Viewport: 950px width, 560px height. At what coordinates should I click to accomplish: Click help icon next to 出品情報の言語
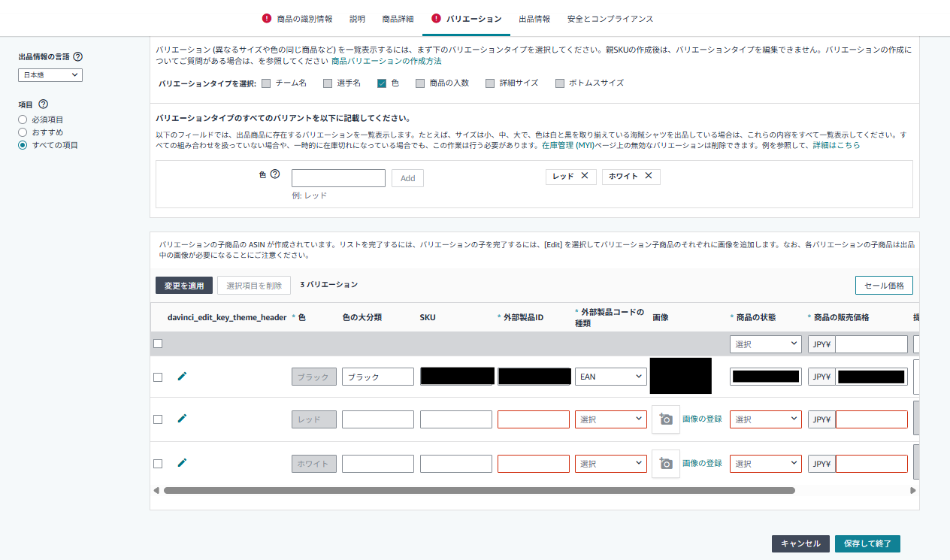(x=78, y=56)
